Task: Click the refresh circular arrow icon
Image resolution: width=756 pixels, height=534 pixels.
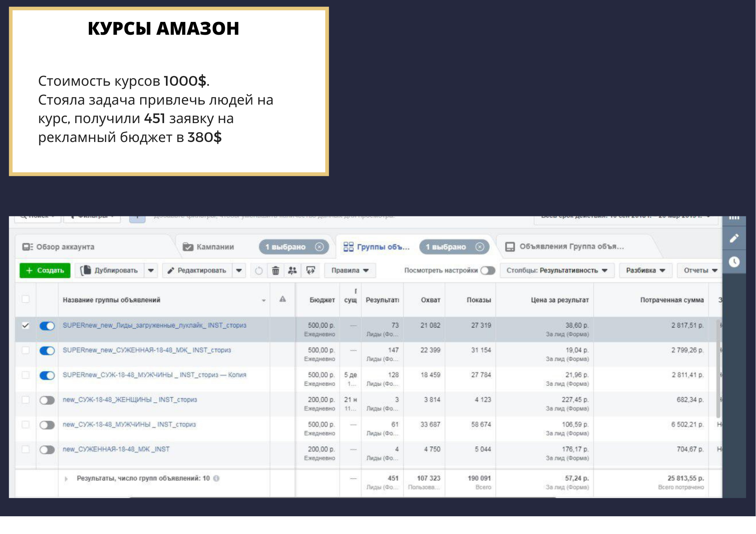Action: click(x=259, y=270)
